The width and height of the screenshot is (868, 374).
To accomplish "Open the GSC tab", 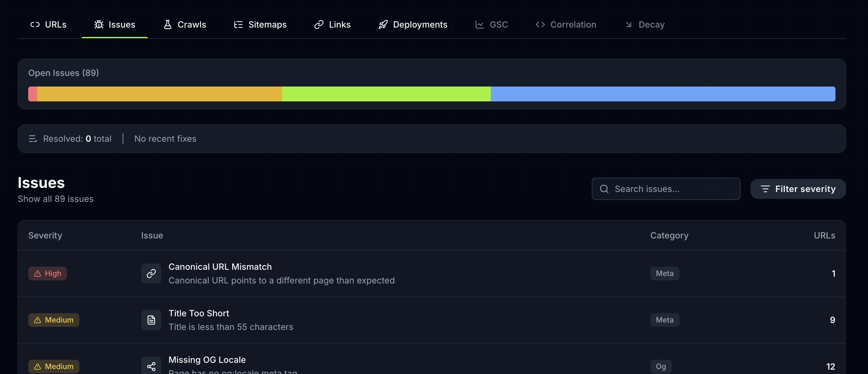I will click(491, 24).
